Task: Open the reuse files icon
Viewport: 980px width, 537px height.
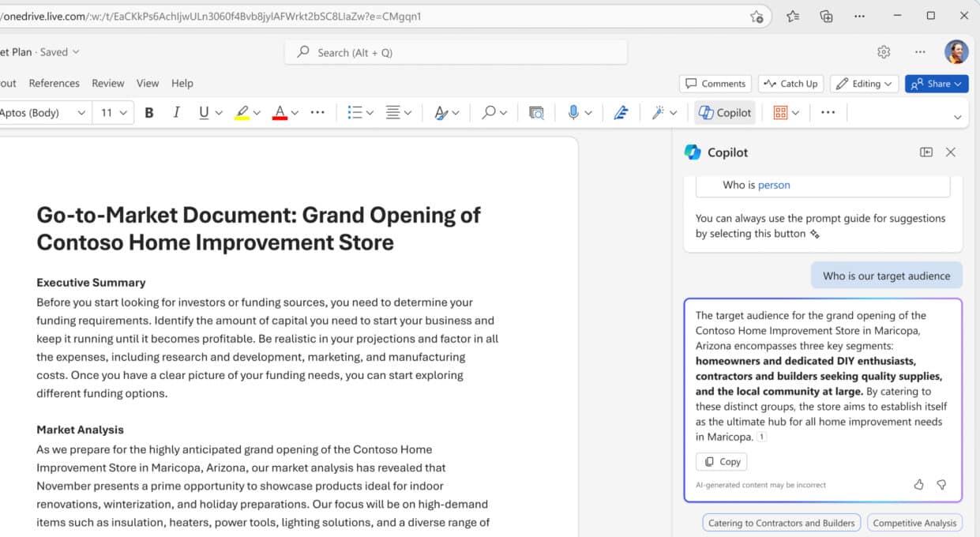Action: click(x=536, y=113)
